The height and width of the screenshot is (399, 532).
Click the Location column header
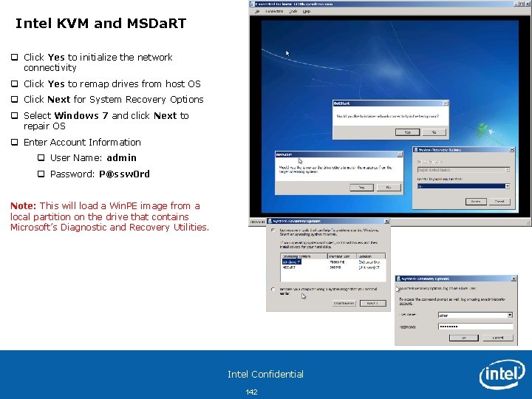[371, 256]
